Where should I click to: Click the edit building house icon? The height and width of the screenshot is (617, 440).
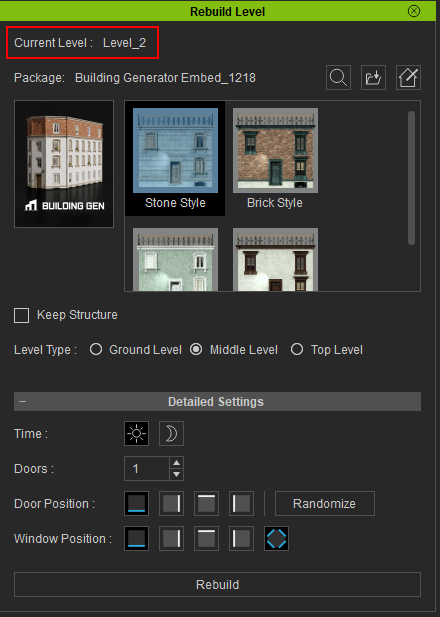[408, 78]
